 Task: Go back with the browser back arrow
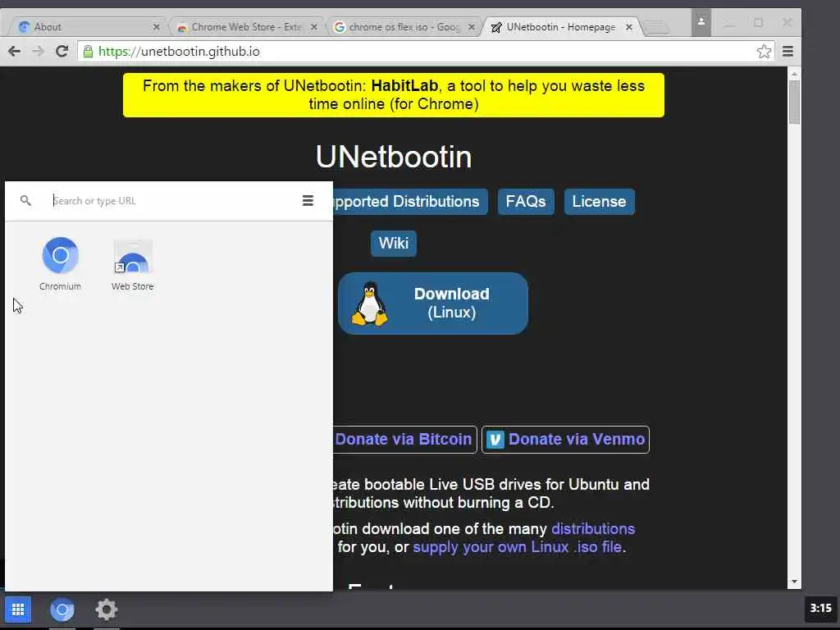(x=15, y=52)
